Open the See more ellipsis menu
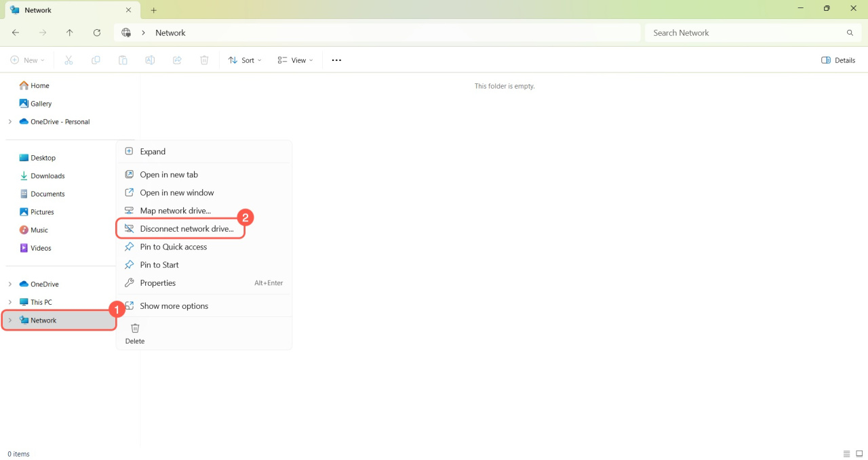Screen dimensions: 868x460 336,60
